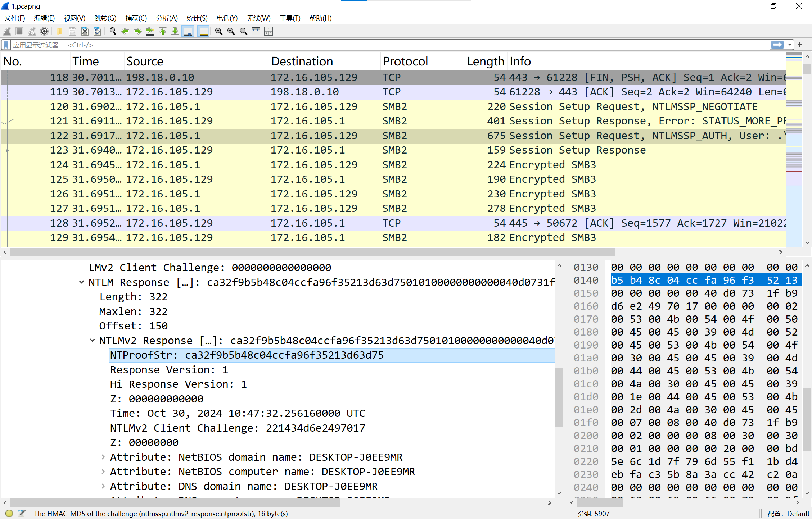This screenshot has width=812, height=519.
Task: Click the close capture file icon
Action: pyautogui.click(x=85, y=32)
